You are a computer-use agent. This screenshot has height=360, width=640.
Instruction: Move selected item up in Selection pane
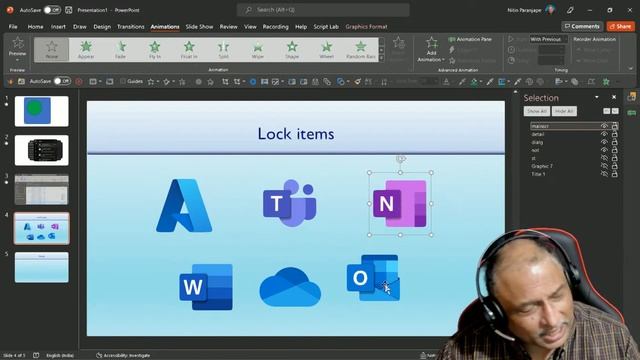(607, 111)
